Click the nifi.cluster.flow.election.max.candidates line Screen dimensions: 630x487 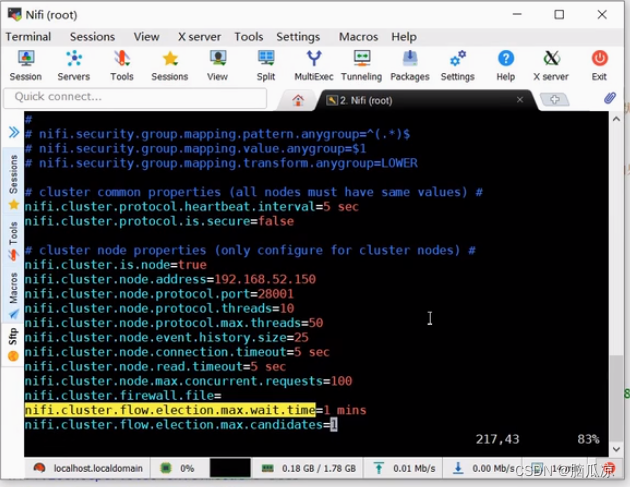point(181,424)
